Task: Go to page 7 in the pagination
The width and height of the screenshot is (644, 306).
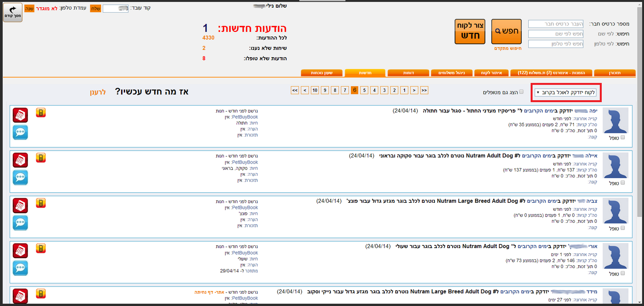Action: pyautogui.click(x=345, y=90)
